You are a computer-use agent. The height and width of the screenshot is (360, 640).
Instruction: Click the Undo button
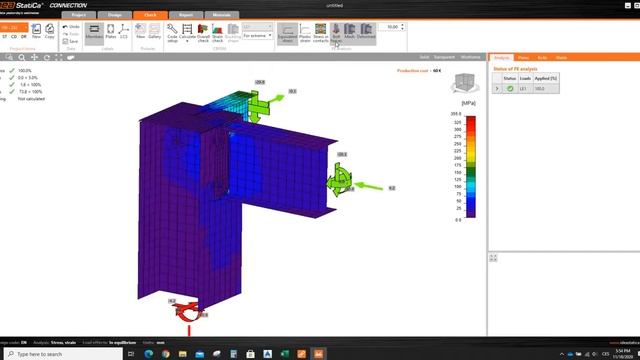pyautogui.click(x=71, y=27)
